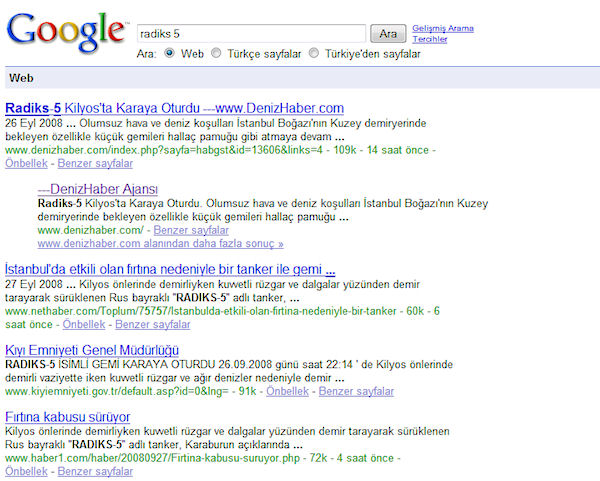Open Önbellek for the nethaber.com result

pos(84,324)
